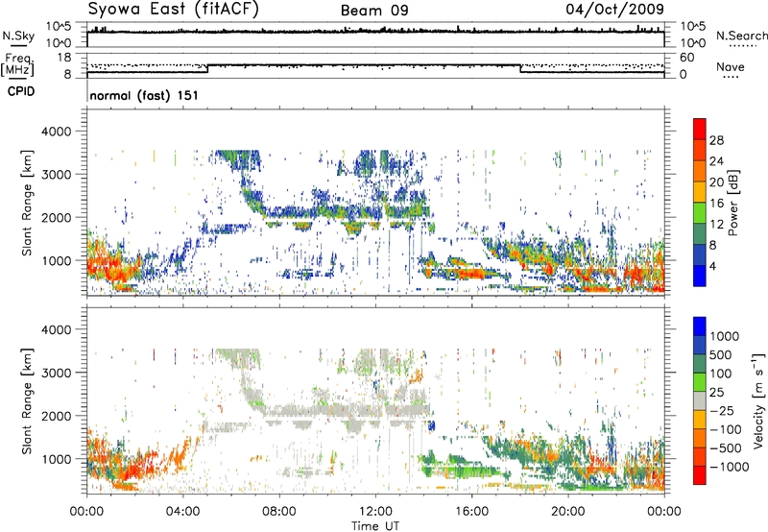Image resolution: width=768 pixels, height=532 pixels.
Task: Click the "Velocity [m s-1]" colorbar title
Action: pyautogui.click(x=758, y=400)
